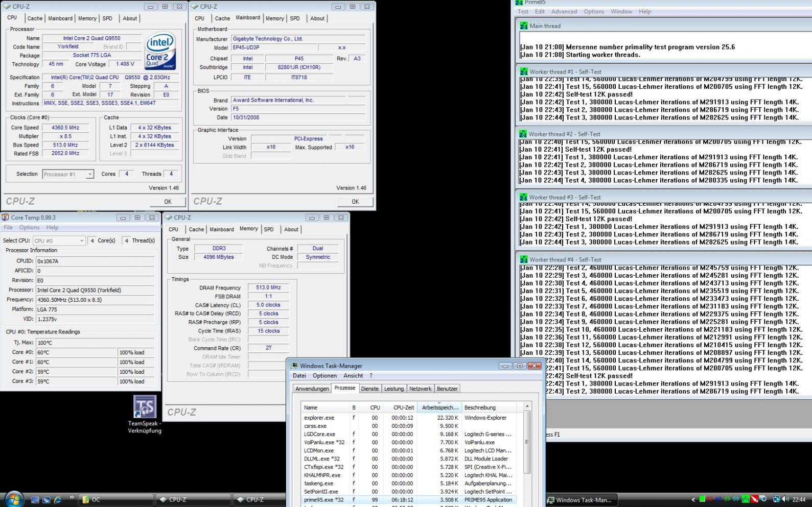Image resolution: width=812 pixels, height=507 pixels.
Task: Open Memory tab in CPU-Z mainboard window
Action: (275, 18)
